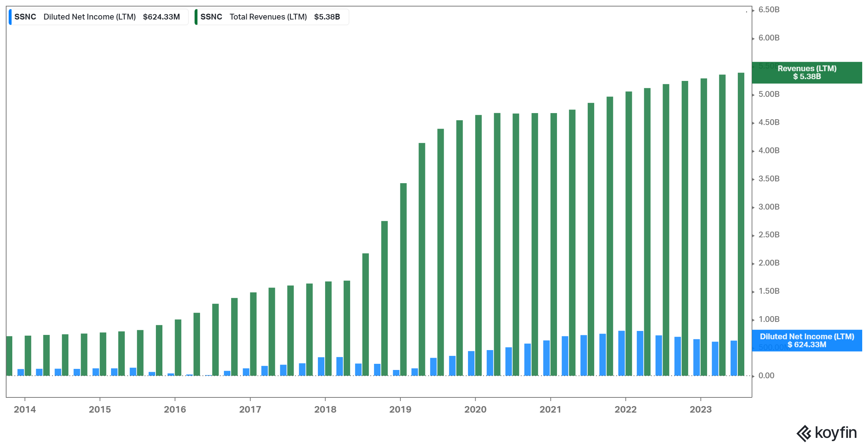
Task: Click the 6.50B y-axis label
Action: point(769,10)
